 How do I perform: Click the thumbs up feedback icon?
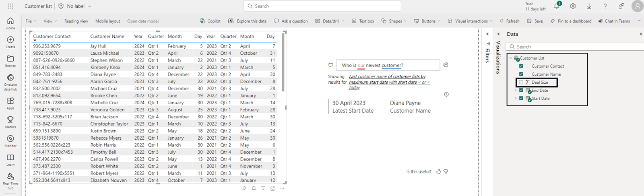pos(438,171)
